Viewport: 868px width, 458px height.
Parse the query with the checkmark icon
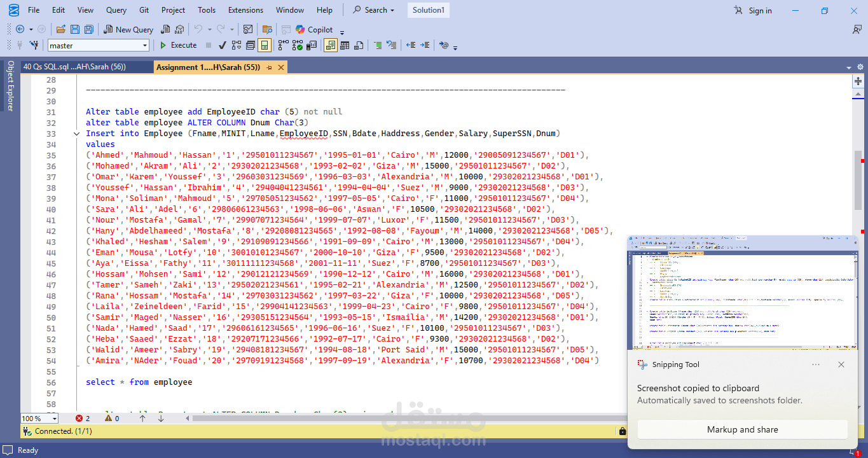tap(222, 45)
